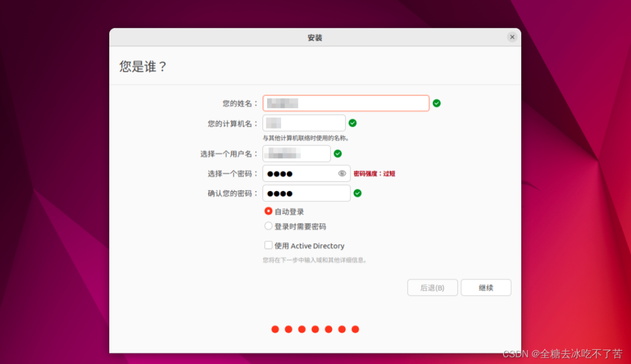Click the last red progress dot
Image resolution: width=631 pixels, height=364 pixels.
click(x=355, y=330)
